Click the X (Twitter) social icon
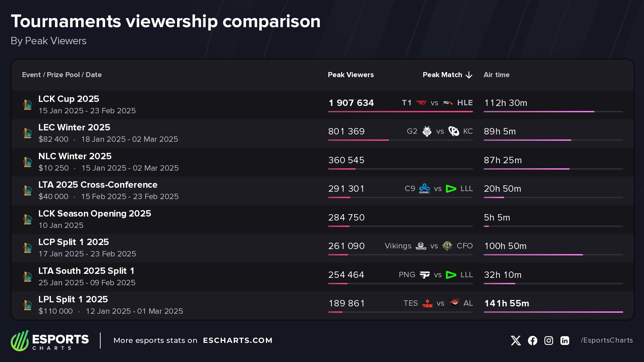644x362 pixels. pos(516,341)
